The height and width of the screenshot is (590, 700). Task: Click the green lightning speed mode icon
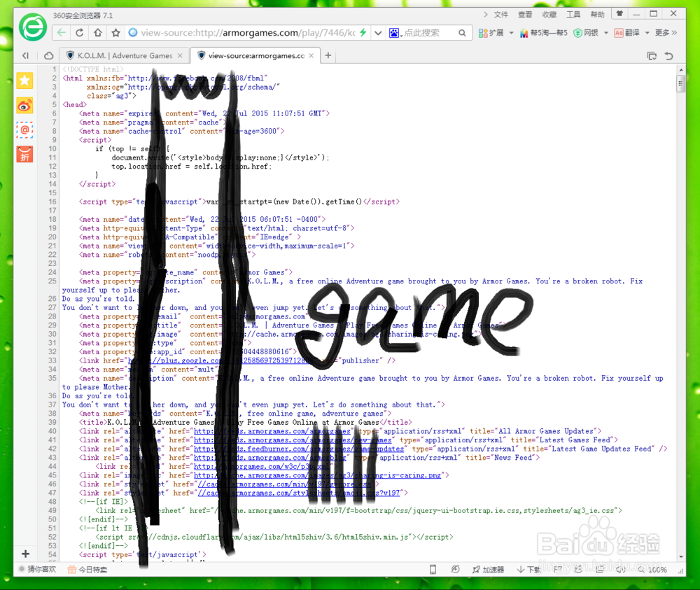tap(363, 33)
